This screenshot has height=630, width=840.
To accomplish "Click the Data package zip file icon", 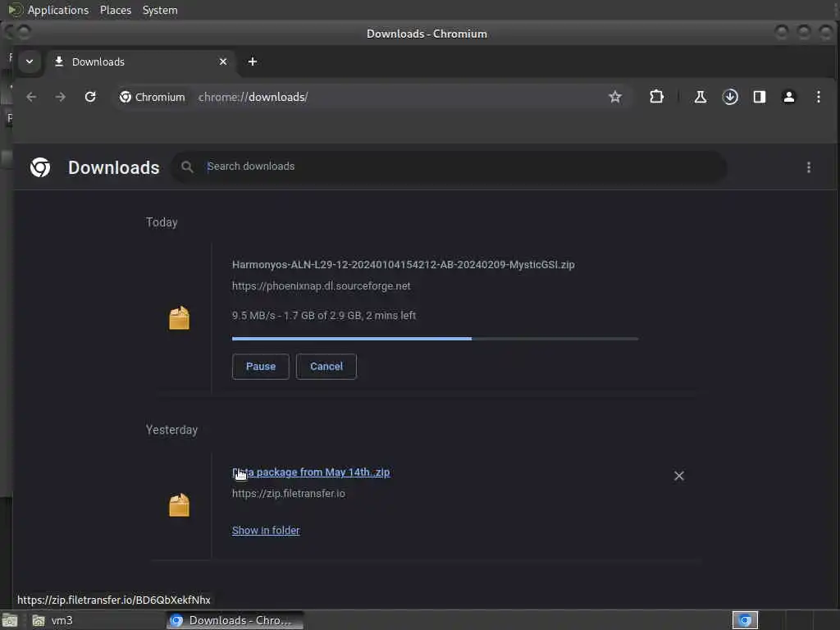I will click(x=180, y=504).
